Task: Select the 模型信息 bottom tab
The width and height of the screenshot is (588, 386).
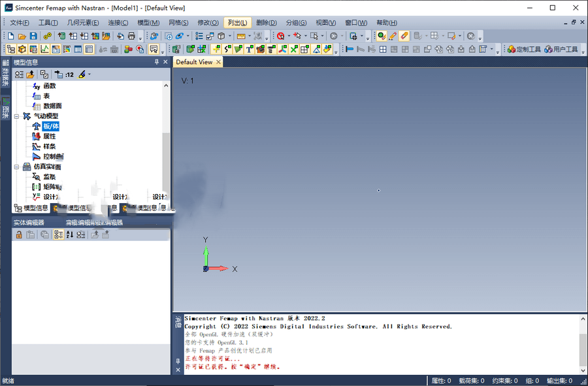Action: click(31, 208)
